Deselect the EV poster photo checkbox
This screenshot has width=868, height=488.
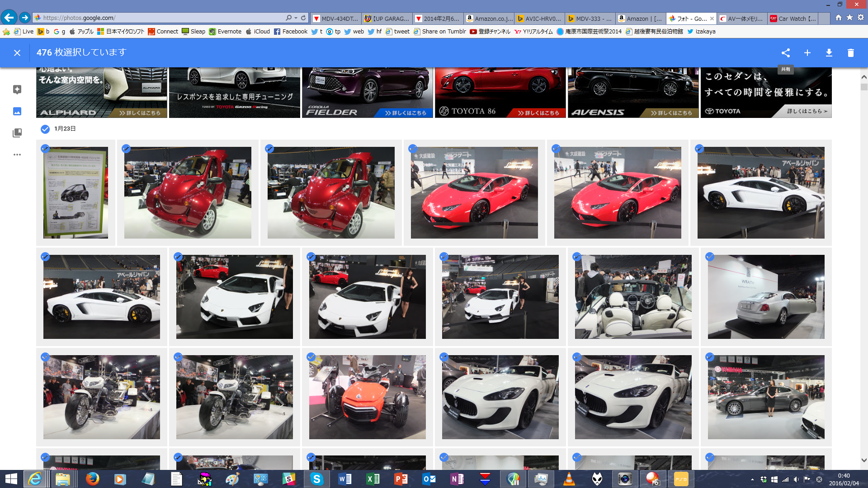click(x=45, y=149)
